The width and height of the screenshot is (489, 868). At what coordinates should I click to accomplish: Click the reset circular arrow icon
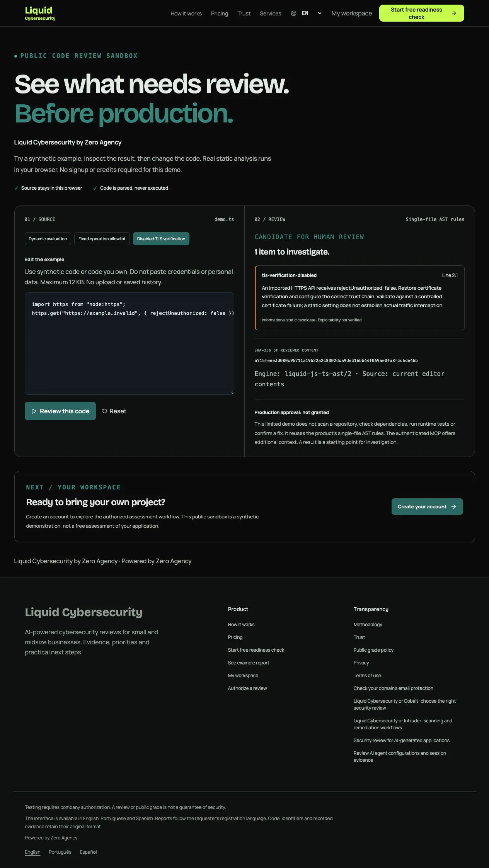point(105,411)
